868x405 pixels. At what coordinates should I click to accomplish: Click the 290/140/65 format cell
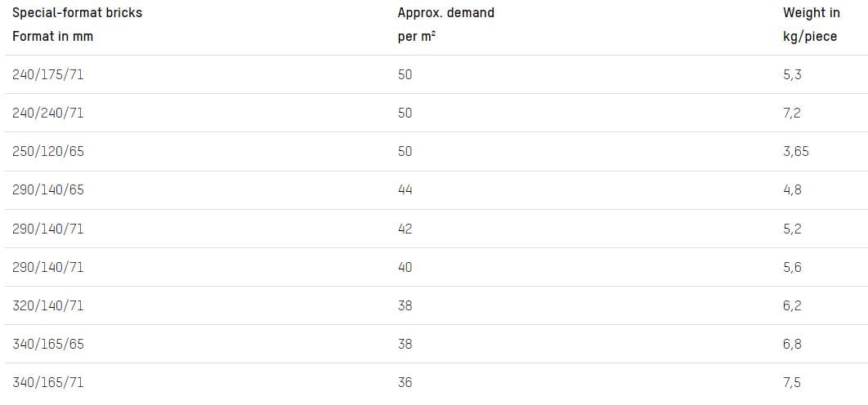pyautogui.click(x=47, y=189)
